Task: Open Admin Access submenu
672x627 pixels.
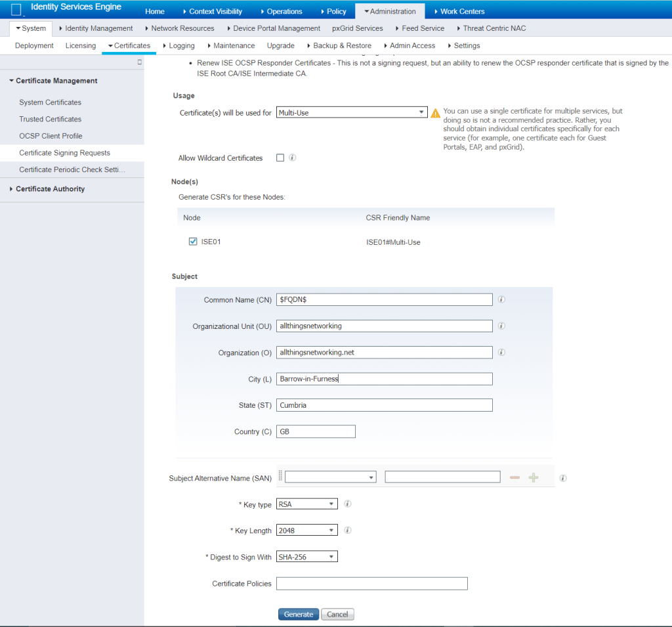Action: 409,45
